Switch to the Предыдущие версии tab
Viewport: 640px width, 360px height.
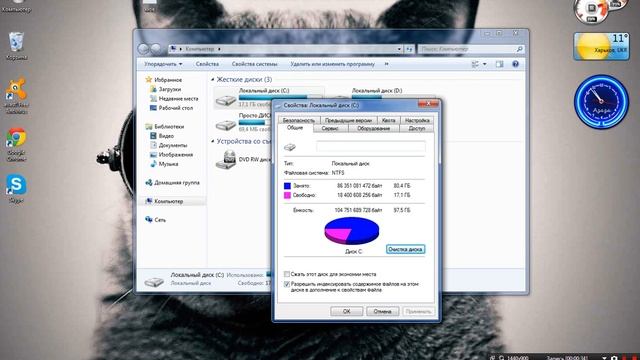(348, 120)
